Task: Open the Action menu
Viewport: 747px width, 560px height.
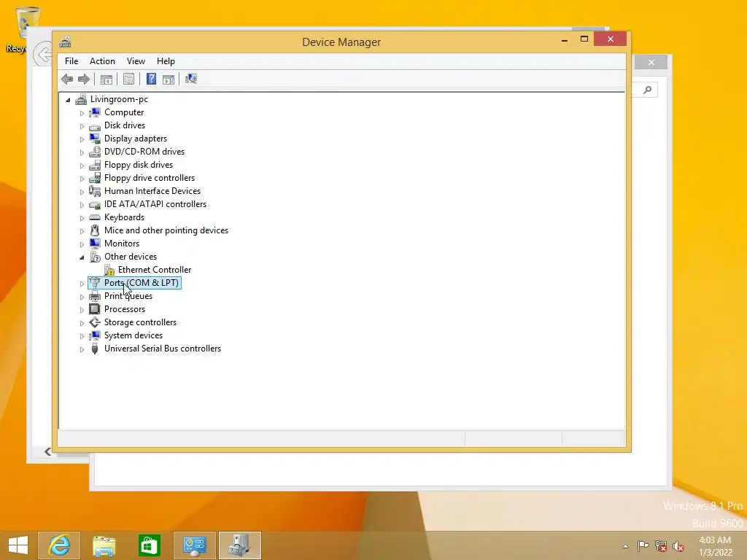Action: tap(102, 61)
